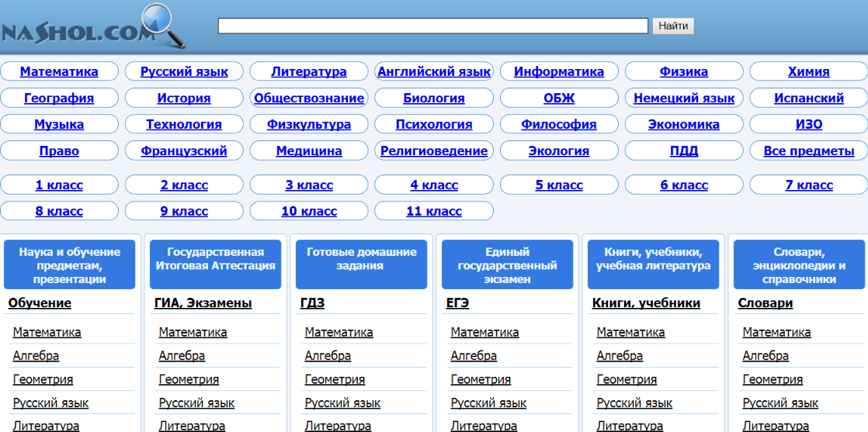
Task: Open the ПДД link
Action: [684, 151]
